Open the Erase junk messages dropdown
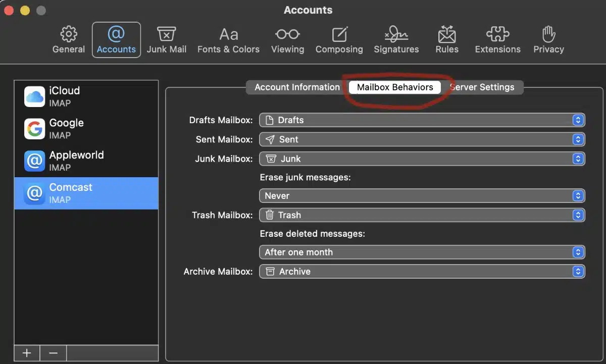This screenshot has width=606, height=364. [422, 196]
